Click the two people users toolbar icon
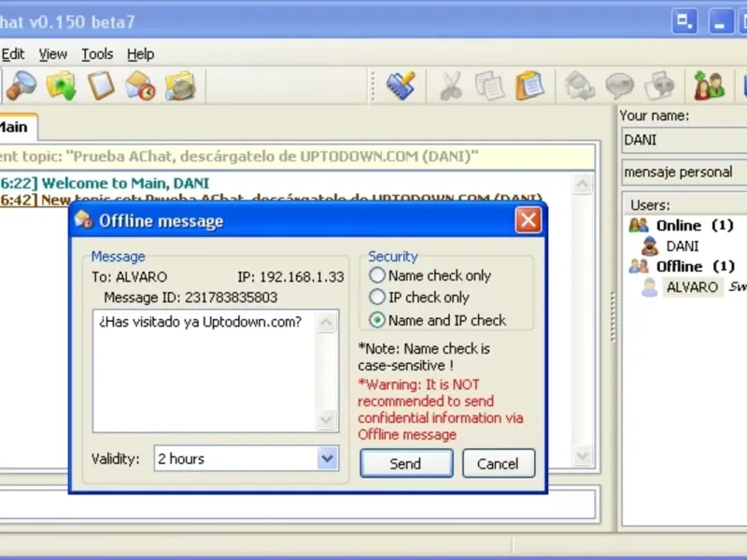Image resolution: width=747 pixels, height=560 pixels. pyautogui.click(x=710, y=86)
